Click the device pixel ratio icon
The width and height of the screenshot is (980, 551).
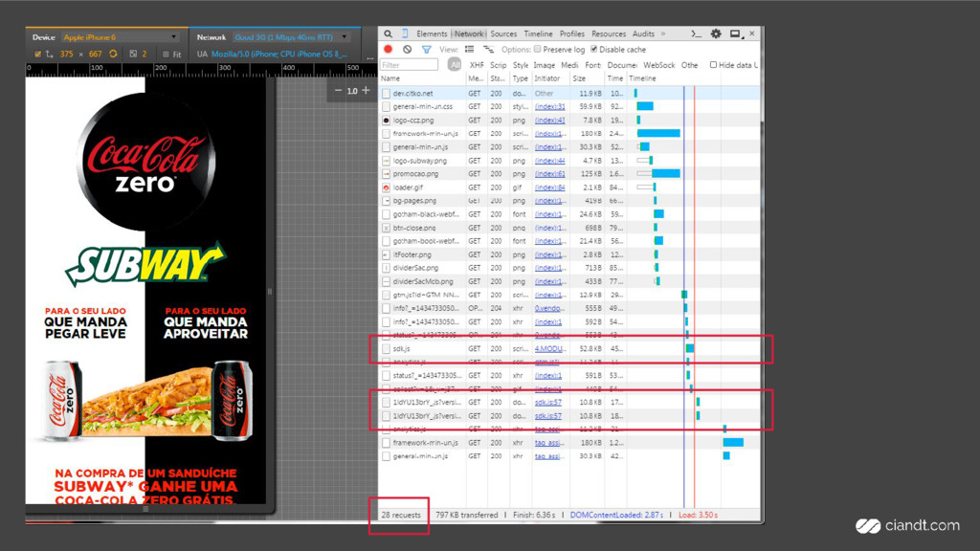pos(133,54)
